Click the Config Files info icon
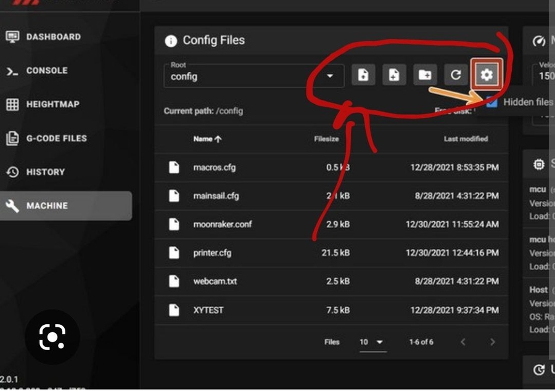 coord(171,41)
